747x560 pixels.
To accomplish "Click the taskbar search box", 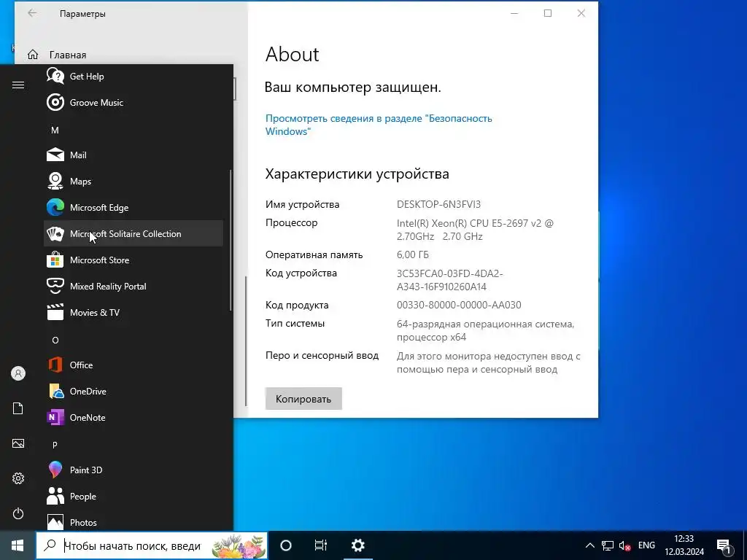I will coord(152,545).
